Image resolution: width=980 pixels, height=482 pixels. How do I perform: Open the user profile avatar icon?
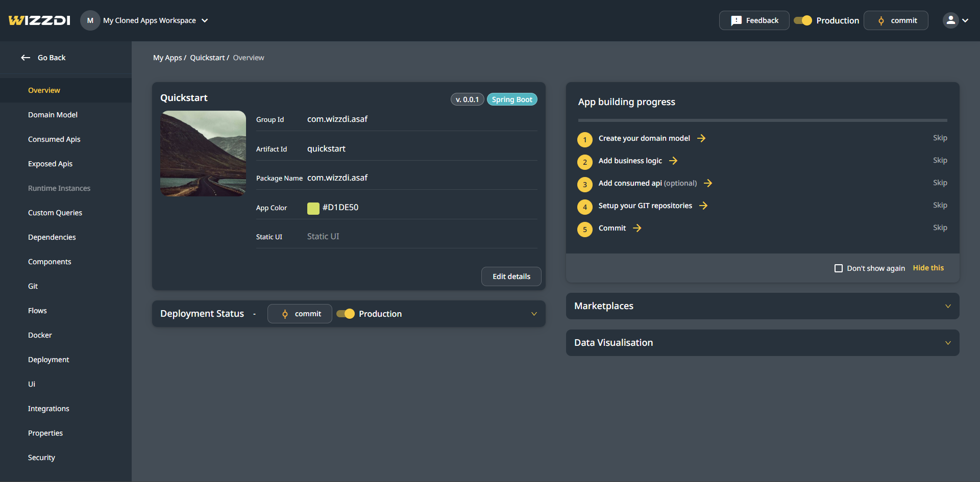[x=950, y=20]
